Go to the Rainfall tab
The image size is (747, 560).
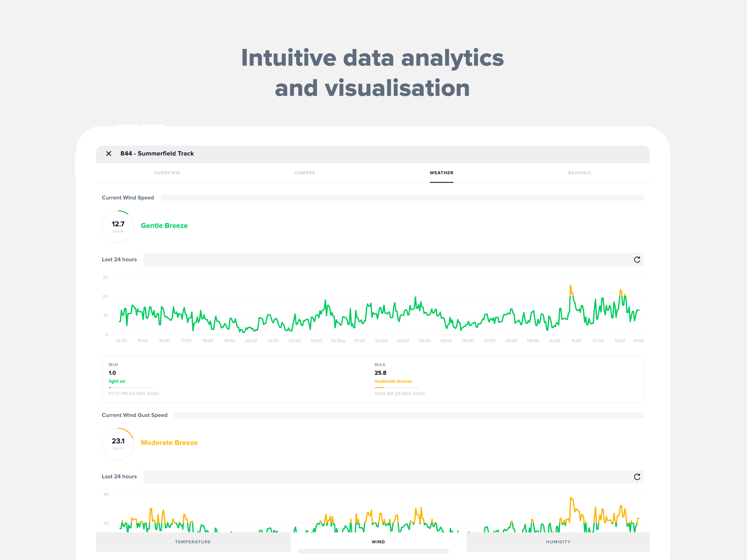579,173
